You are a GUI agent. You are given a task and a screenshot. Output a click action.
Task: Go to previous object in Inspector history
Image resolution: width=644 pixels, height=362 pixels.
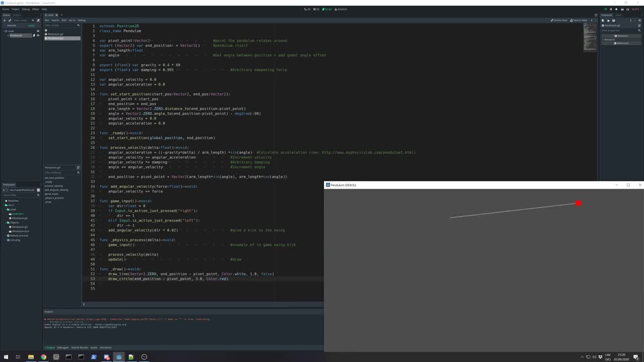630,20
